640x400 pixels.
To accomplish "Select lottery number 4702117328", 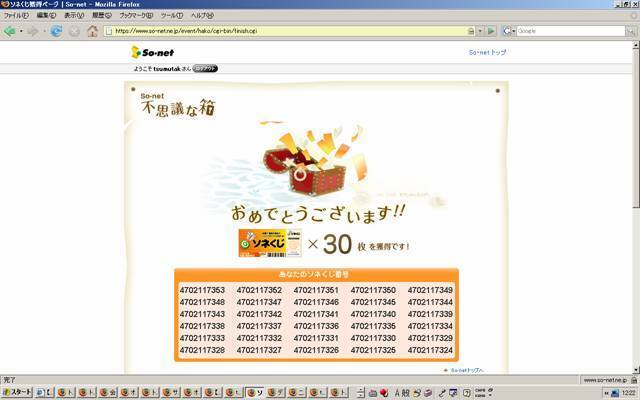I will 202,350.
